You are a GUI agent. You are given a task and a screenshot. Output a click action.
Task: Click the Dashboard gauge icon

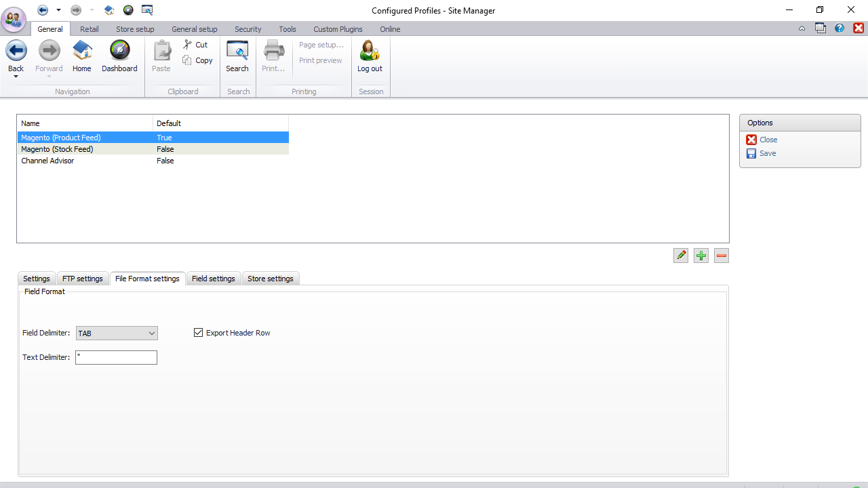[x=119, y=51]
